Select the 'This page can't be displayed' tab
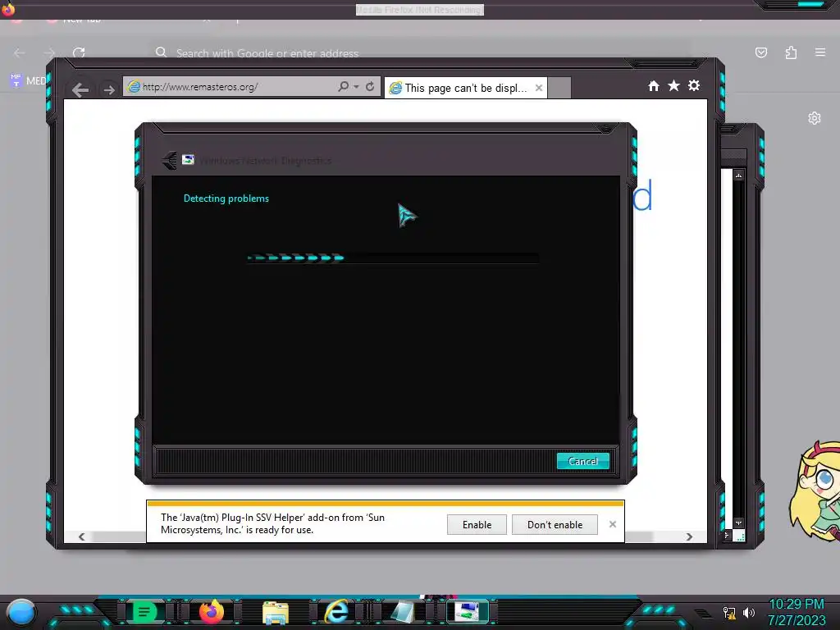This screenshot has height=630, width=840. pyautogui.click(x=466, y=88)
